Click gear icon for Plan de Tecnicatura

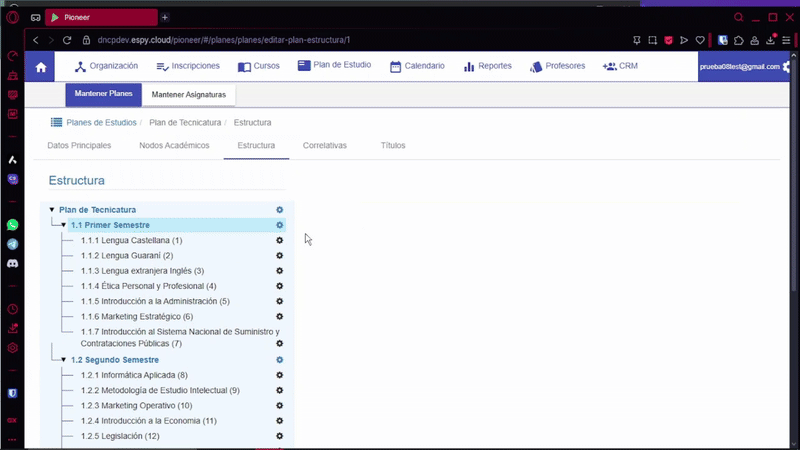tap(280, 210)
